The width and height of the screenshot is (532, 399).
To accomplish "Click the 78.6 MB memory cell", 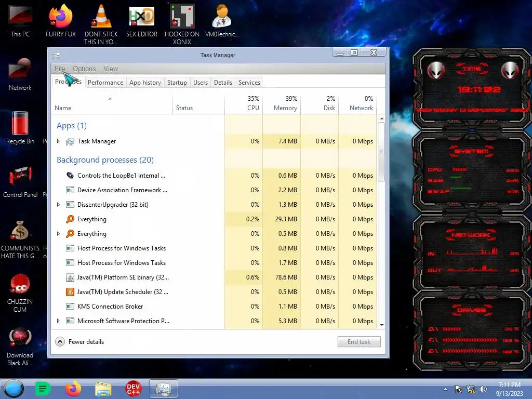I will click(x=282, y=277).
